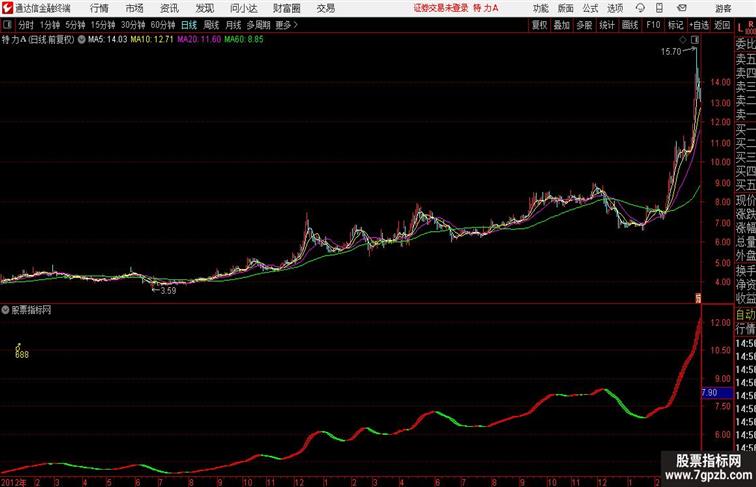Open the 选项 menu
756x487 pixels.
click(x=615, y=8)
